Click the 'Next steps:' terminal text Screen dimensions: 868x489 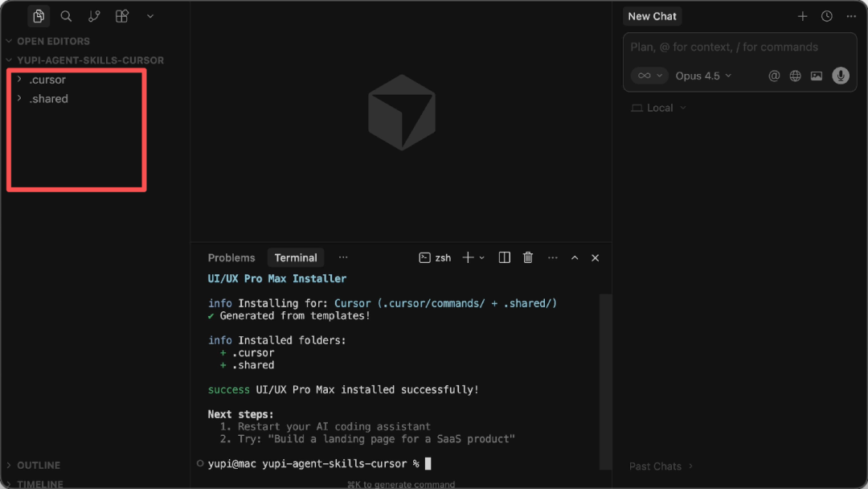pyautogui.click(x=240, y=414)
